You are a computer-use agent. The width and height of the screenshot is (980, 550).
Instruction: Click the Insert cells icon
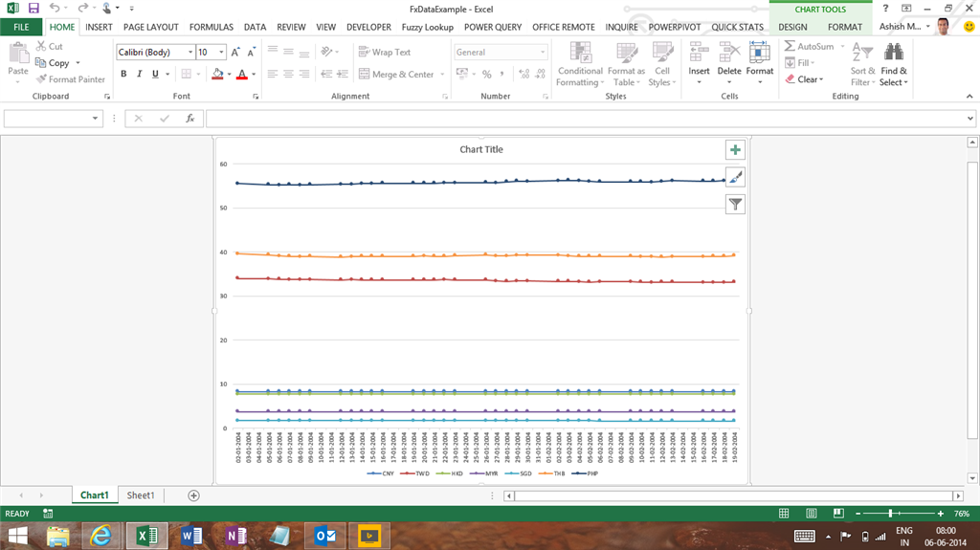[699, 53]
